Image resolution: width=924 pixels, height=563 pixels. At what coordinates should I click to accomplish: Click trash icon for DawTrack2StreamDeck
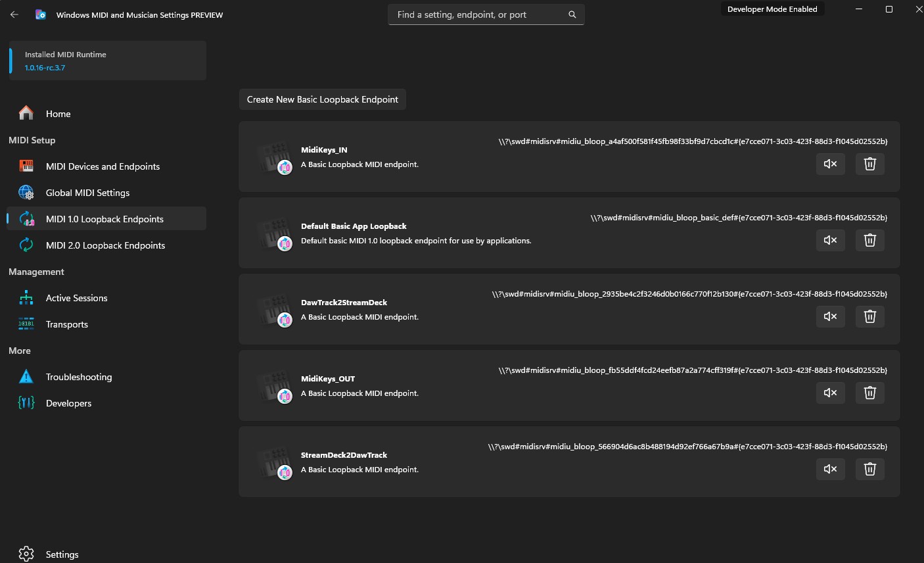click(x=869, y=316)
